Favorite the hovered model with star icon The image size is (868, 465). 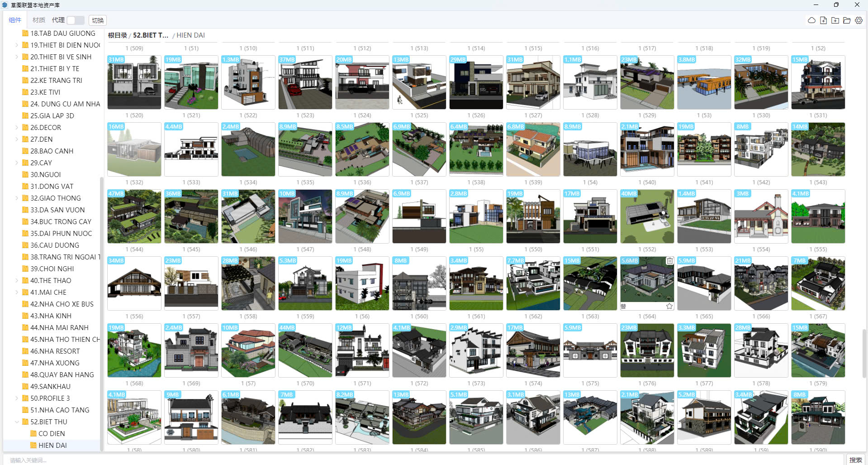click(669, 307)
